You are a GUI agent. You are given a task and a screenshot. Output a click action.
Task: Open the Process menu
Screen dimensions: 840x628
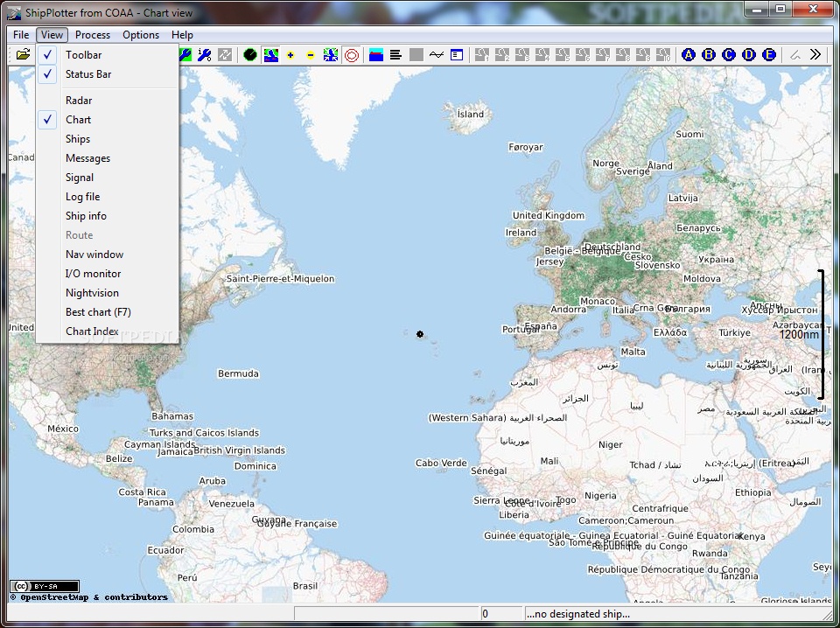point(93,35)
